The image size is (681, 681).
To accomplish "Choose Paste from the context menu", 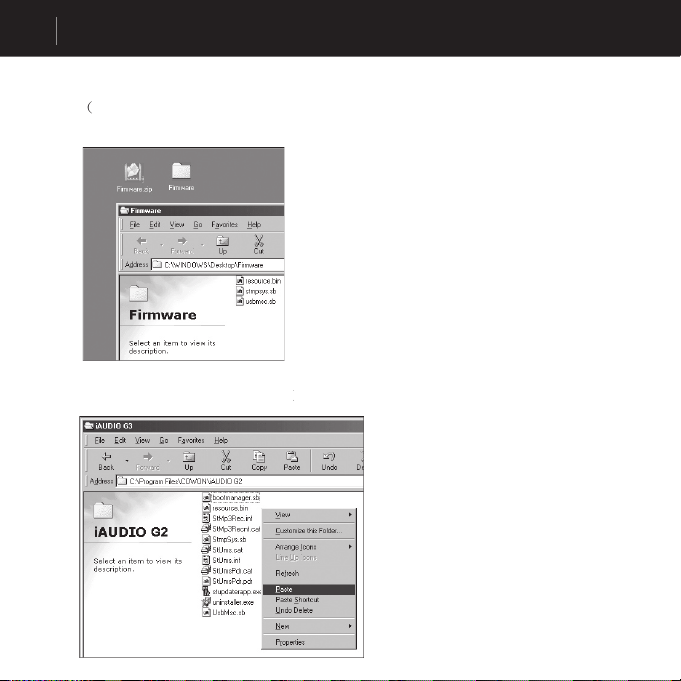I will click(309, 589).
